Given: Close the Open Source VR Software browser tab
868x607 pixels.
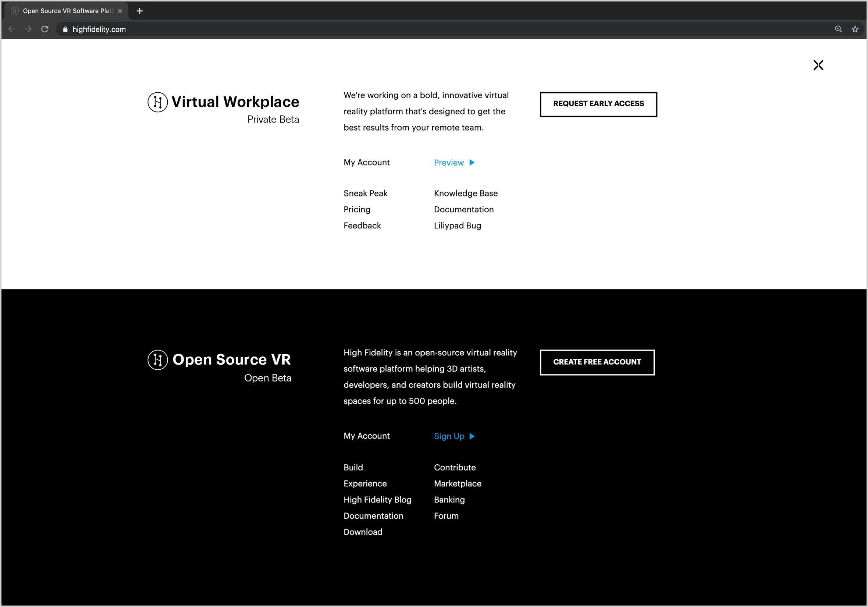Looking at the screenshot, I should click(120, 11).
